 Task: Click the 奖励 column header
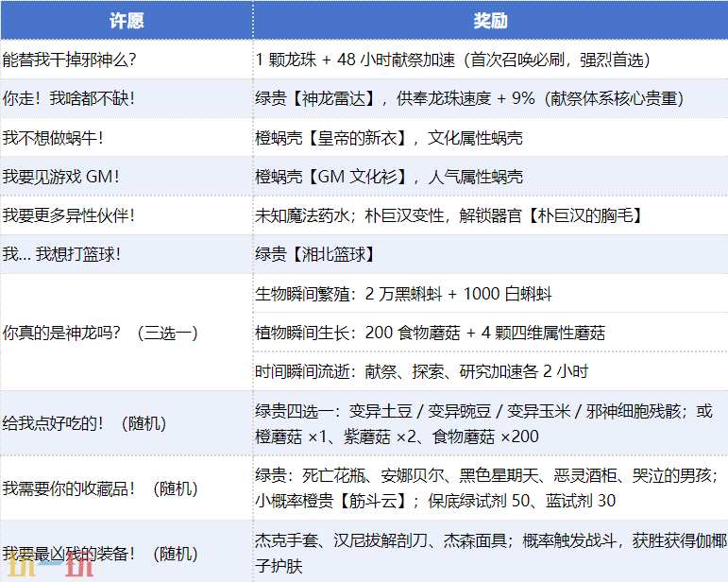[x=491, y=20]
